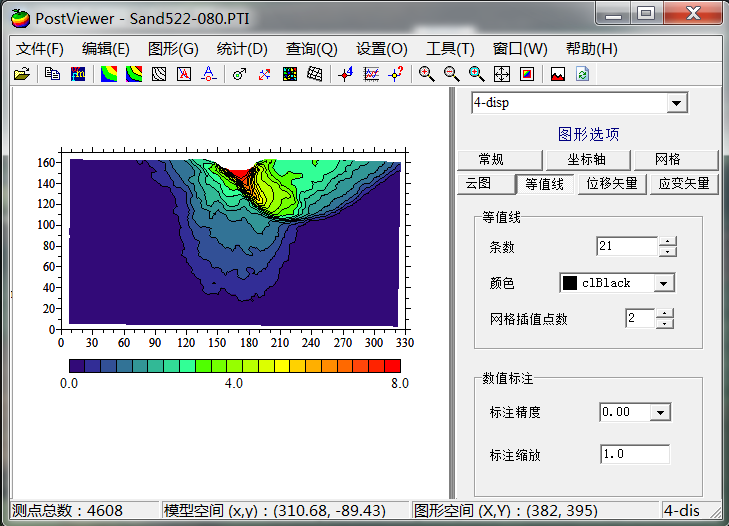Click the legend label 8.0

tap(399, 383)
